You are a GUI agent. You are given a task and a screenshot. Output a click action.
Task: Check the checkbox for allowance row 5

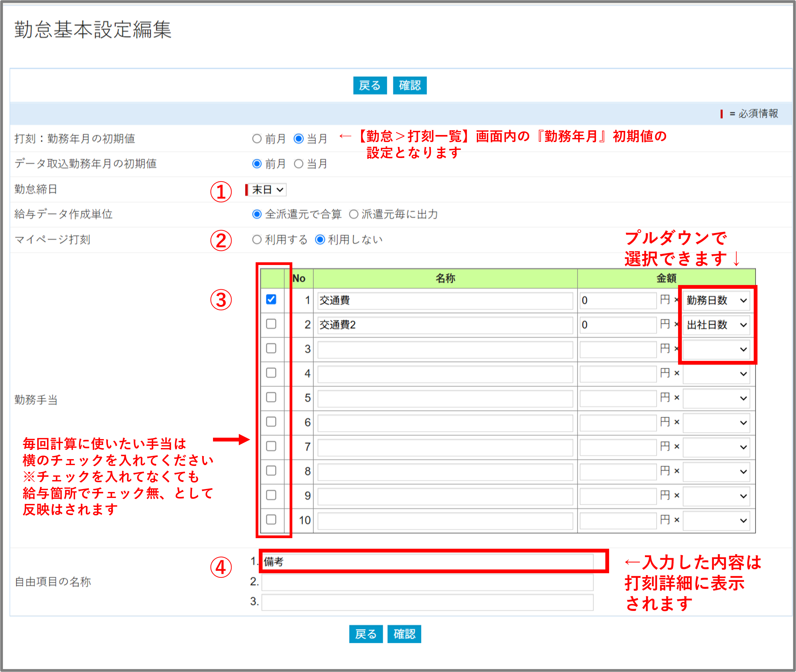coord(271,397)
